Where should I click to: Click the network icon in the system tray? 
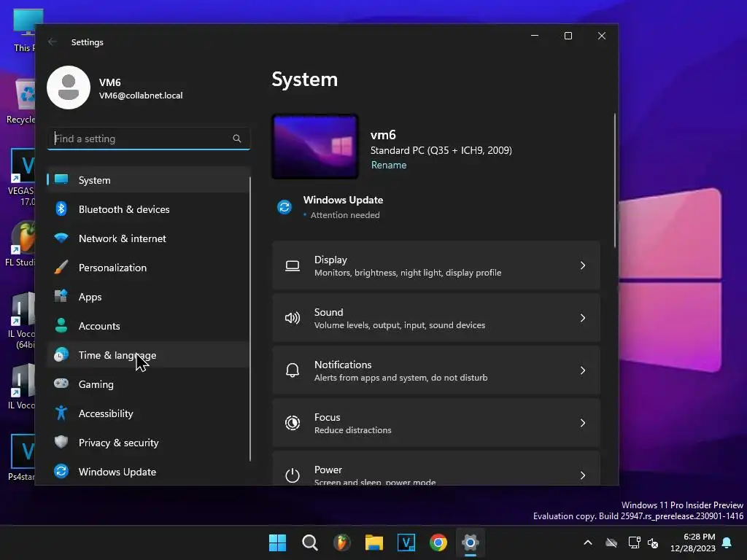634,542
